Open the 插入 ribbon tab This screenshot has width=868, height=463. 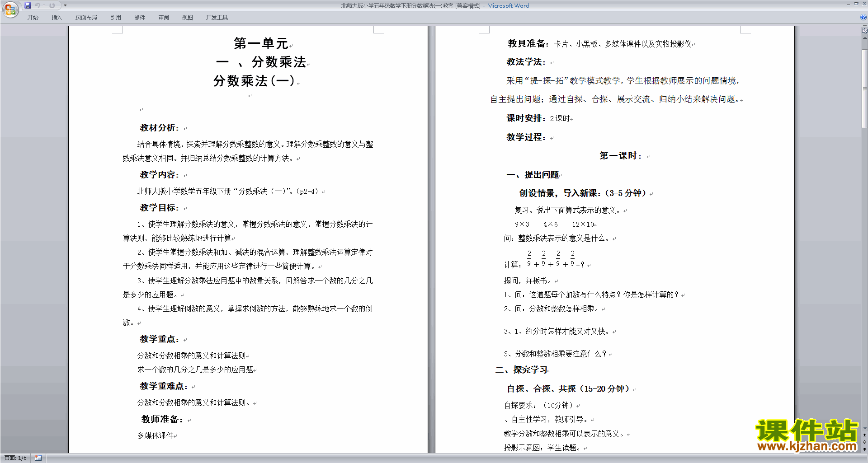[x=57, y=17]
